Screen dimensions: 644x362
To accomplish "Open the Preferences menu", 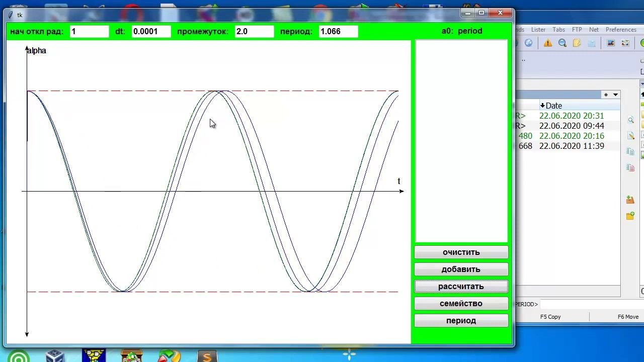I will [x=621, y=30].
